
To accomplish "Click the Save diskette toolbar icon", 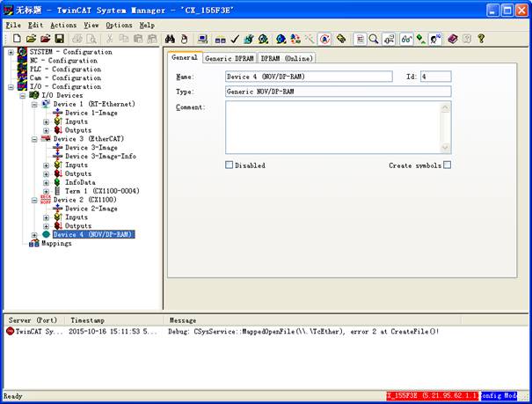I will (59, 40).
